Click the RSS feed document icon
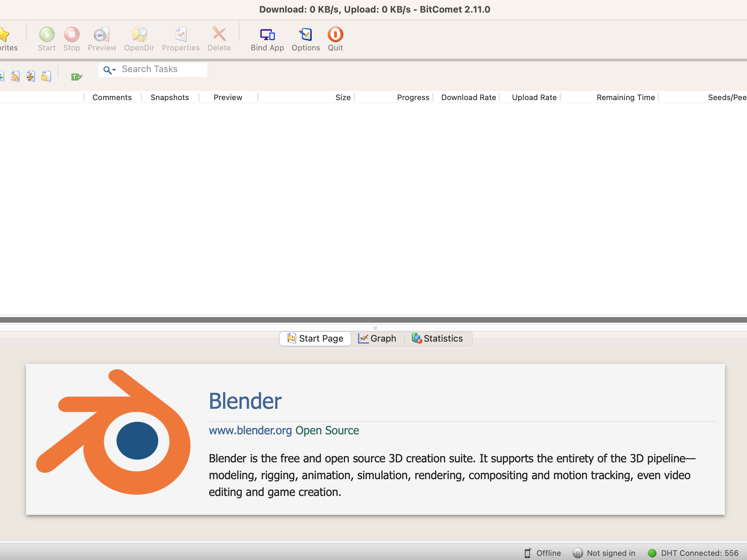Image resolution: width=747 pixels, height=560 pixels. (x=15, y=76)
